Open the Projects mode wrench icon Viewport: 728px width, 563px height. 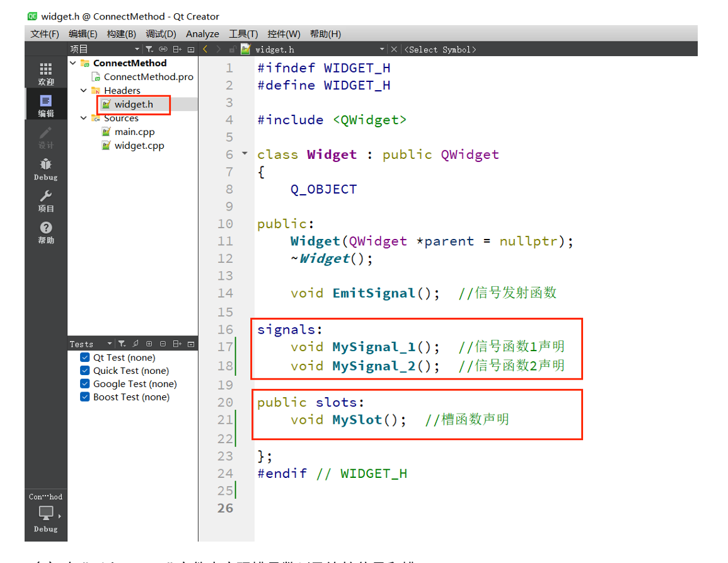tap(45, 200)
